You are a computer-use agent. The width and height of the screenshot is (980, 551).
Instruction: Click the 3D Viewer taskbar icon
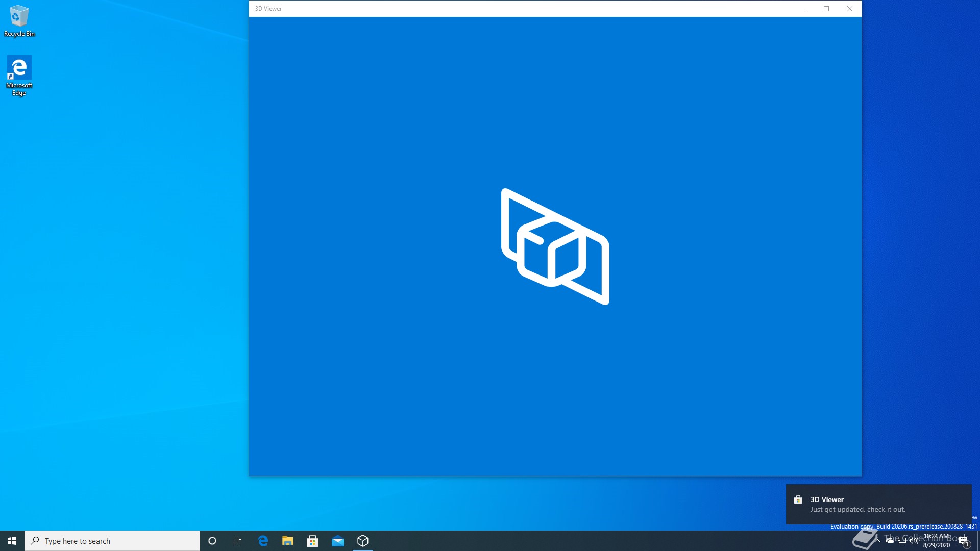(x=363, y=541)
